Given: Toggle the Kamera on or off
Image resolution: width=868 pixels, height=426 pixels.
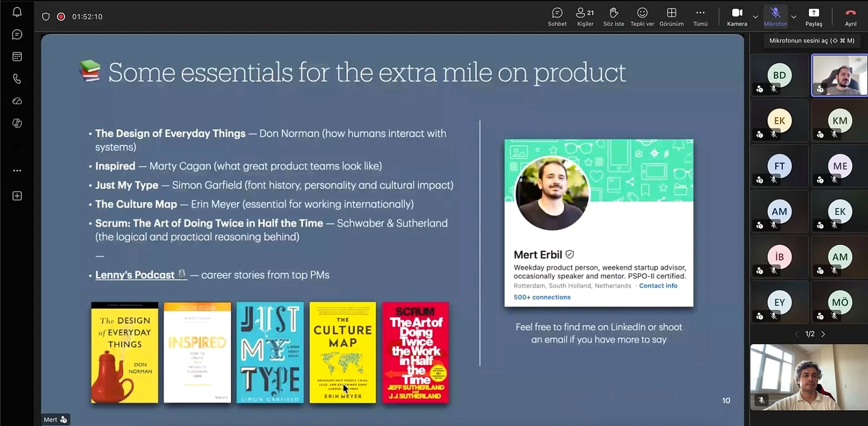Looking at the screenshot, I should (737, 17).
